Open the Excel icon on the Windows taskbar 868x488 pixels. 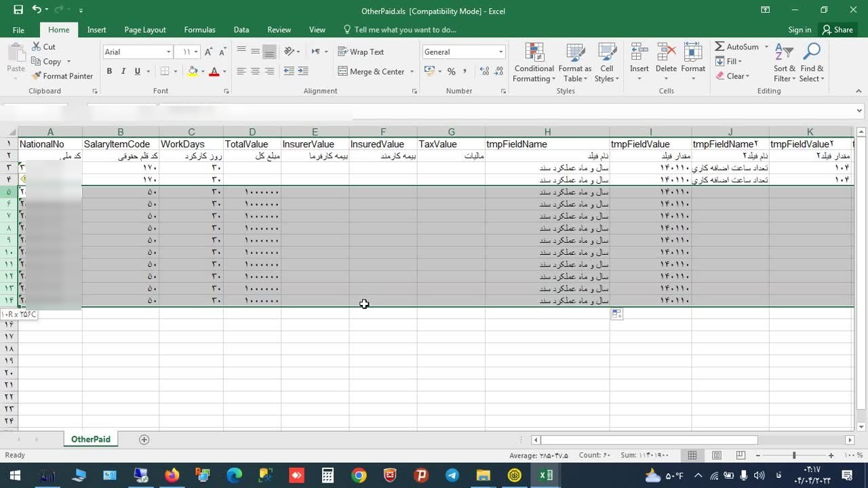pyautogui.click(x=546, y=476)
